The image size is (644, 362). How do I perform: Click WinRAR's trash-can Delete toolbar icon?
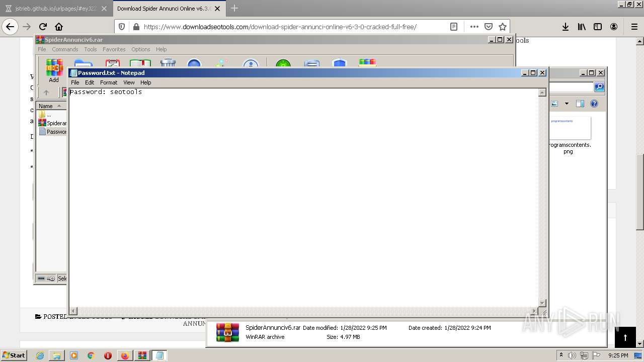point(168,63)
